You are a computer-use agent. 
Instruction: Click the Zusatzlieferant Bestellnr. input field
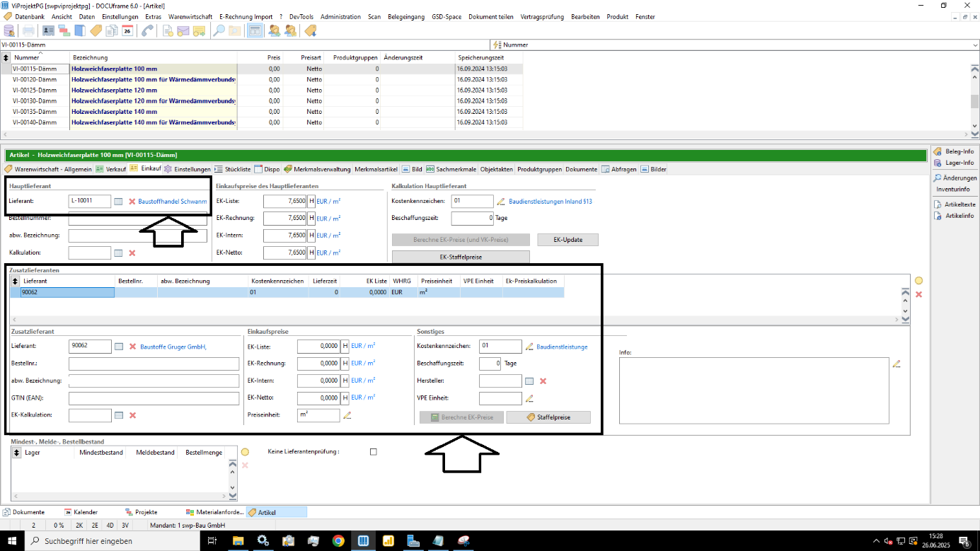point(154,364)
